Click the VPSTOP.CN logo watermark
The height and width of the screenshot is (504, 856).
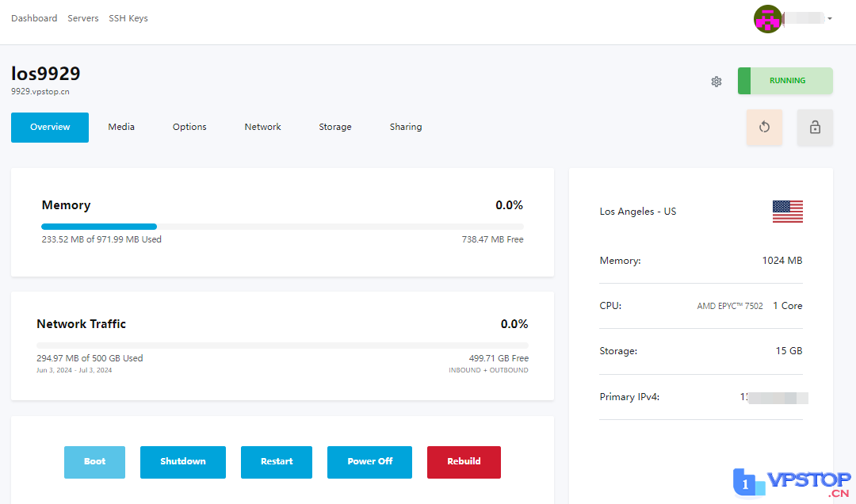(x=792, y=483)
